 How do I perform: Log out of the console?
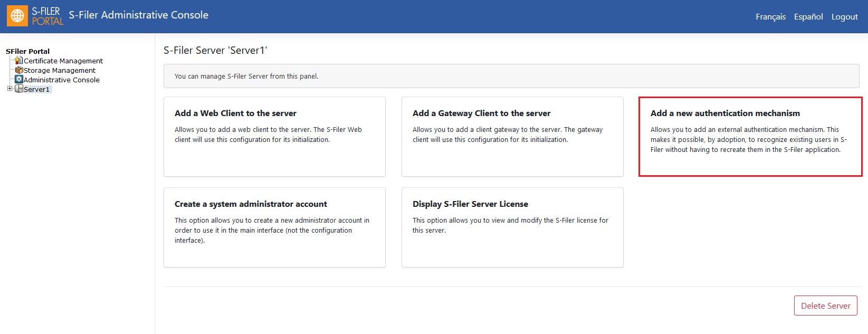[x=844, y=17]
